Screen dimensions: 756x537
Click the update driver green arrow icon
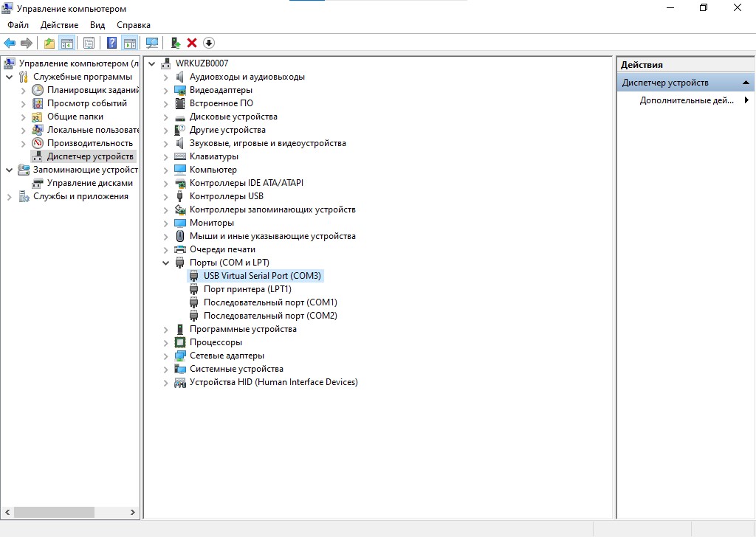point(176,43)
